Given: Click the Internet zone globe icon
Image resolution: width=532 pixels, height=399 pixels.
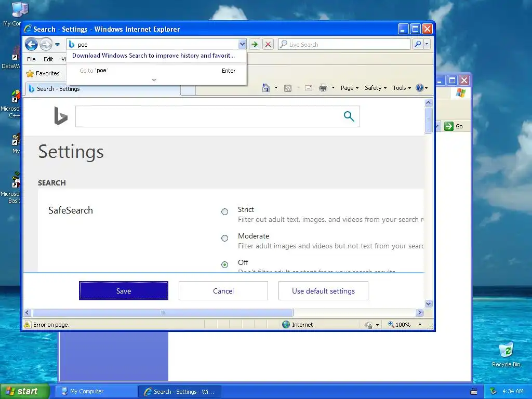Looking at the screenshot, I should pos(286,325).
